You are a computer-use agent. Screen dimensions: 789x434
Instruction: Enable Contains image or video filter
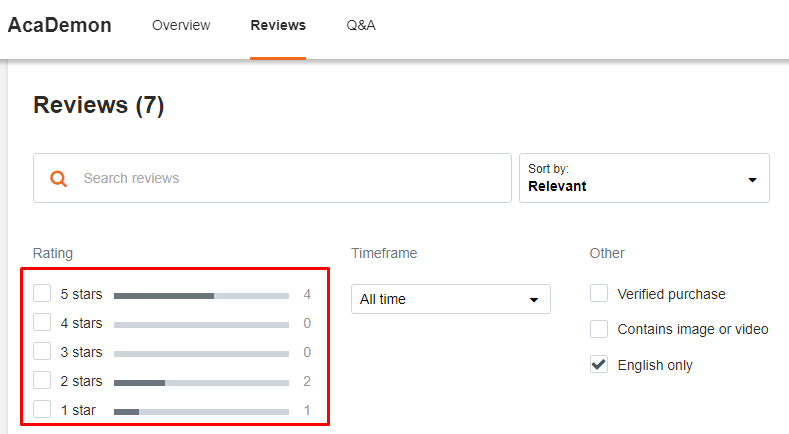[599, 329]
